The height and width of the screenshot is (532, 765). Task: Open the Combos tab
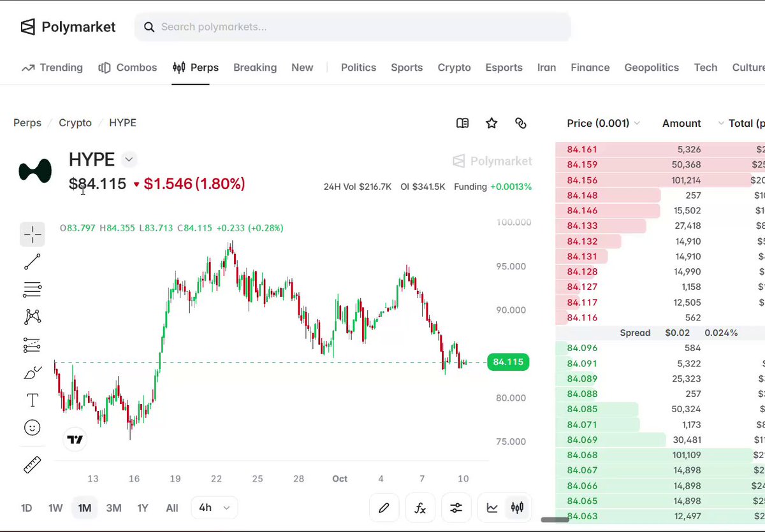[127, 68]
